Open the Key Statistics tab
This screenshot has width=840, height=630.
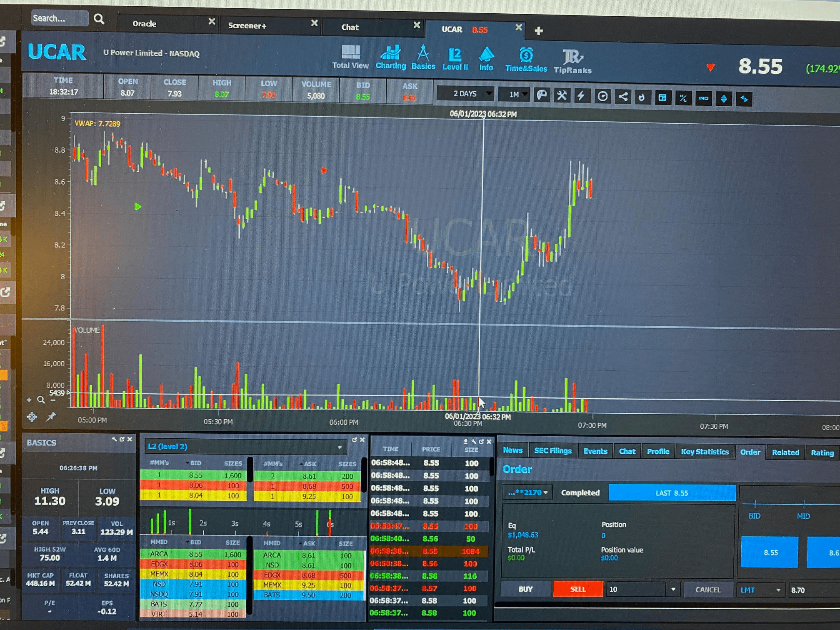pyautogui.click(x=705, y=452)
